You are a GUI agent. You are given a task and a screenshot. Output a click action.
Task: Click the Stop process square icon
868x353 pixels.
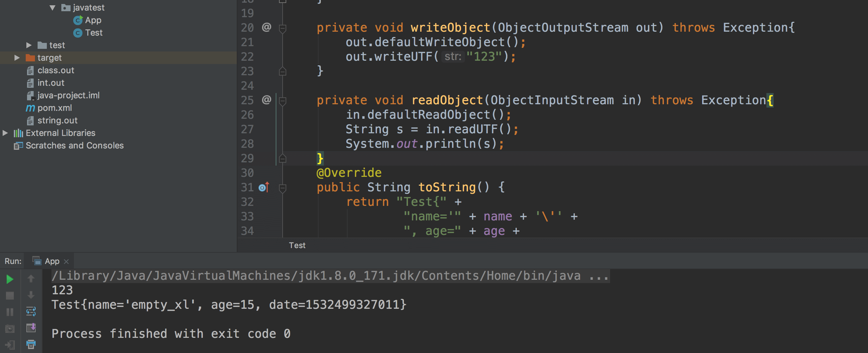pyautogui.click(x=10, y=296)
